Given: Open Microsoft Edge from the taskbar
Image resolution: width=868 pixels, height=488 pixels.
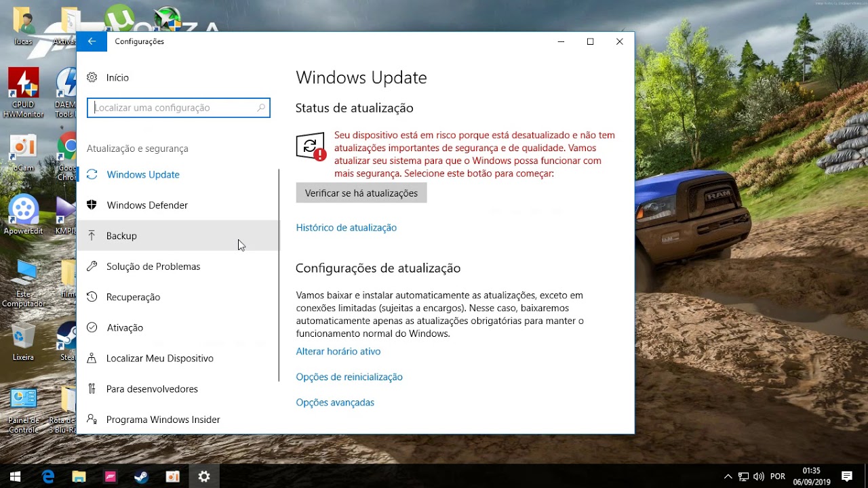Looking at the screenshot, I should [48, 476].
